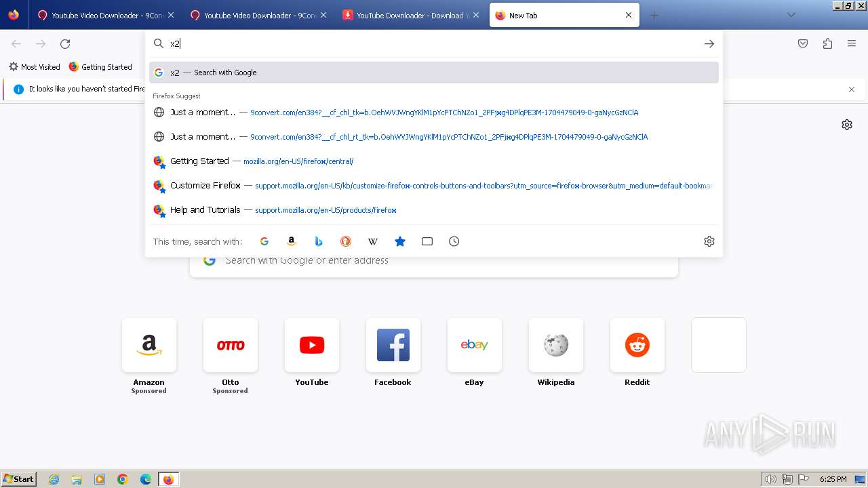The image size is (868, 488).
Task: Launch Microsoft Edge from taskbar
Action: click(x=146, y=479)
